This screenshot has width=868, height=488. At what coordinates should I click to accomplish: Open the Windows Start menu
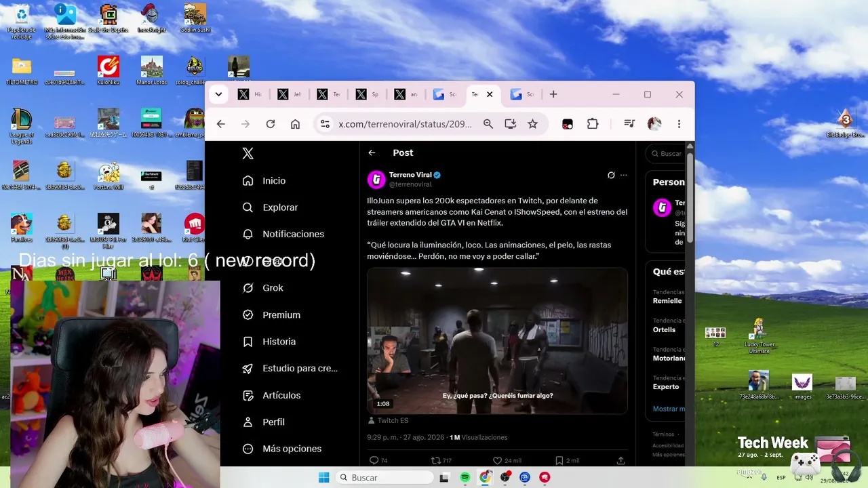[x=324, y=478]
